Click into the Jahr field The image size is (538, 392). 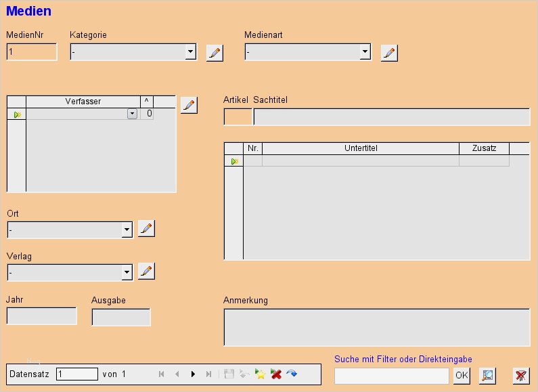point(41,316)
